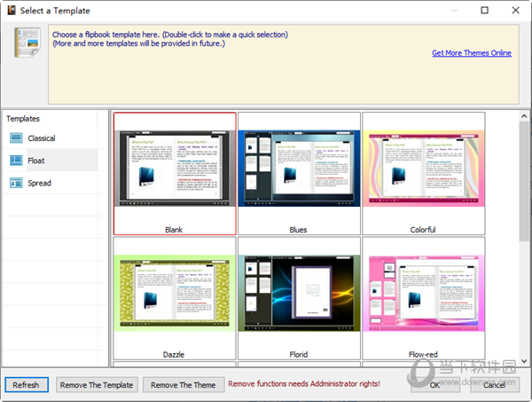This screenshot has height=402, width=532.
Task: Choose the Float label in Templates list
Action: 36,161
